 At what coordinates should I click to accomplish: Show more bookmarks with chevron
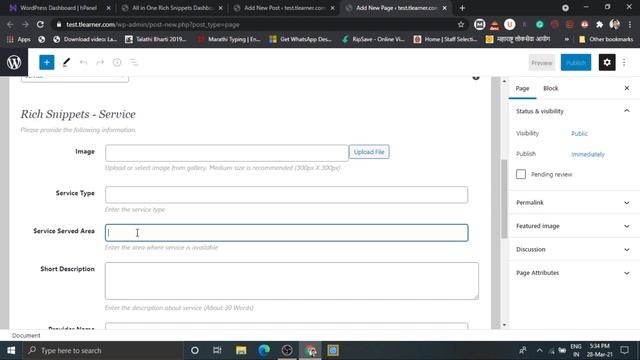click(x=567, y=39)
